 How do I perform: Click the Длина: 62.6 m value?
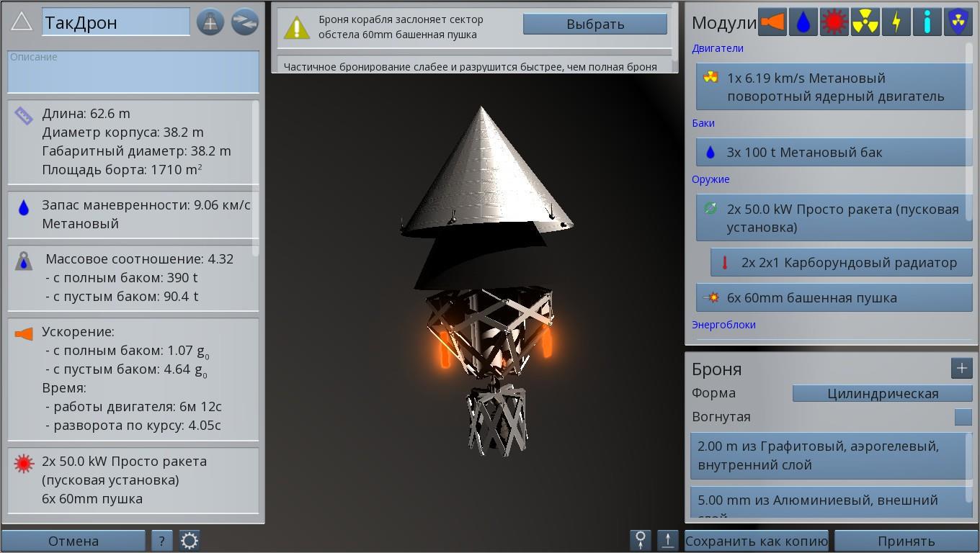(86, 114)
